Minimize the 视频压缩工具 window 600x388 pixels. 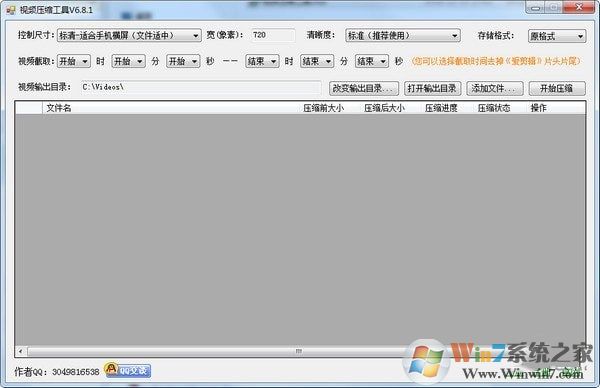(535, 8)
